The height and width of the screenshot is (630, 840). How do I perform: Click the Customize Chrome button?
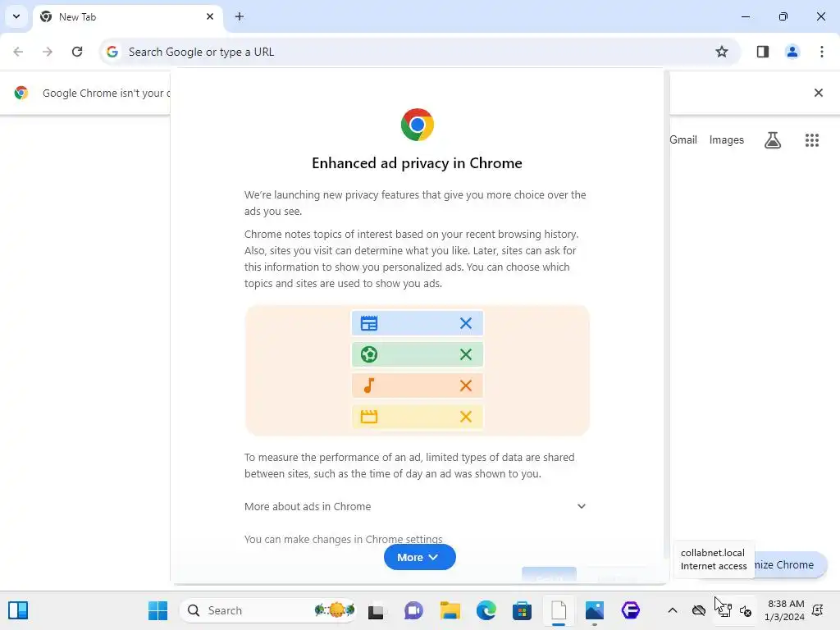pyautogui.click(x=790, y=564)
